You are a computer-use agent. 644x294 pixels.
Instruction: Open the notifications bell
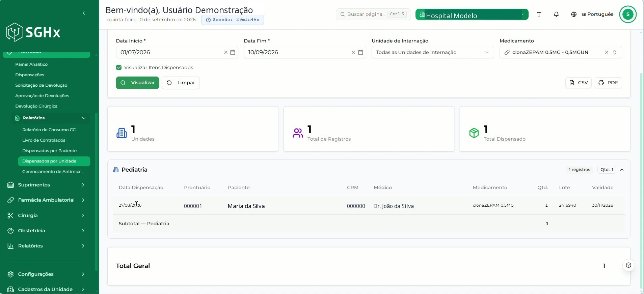556,14
